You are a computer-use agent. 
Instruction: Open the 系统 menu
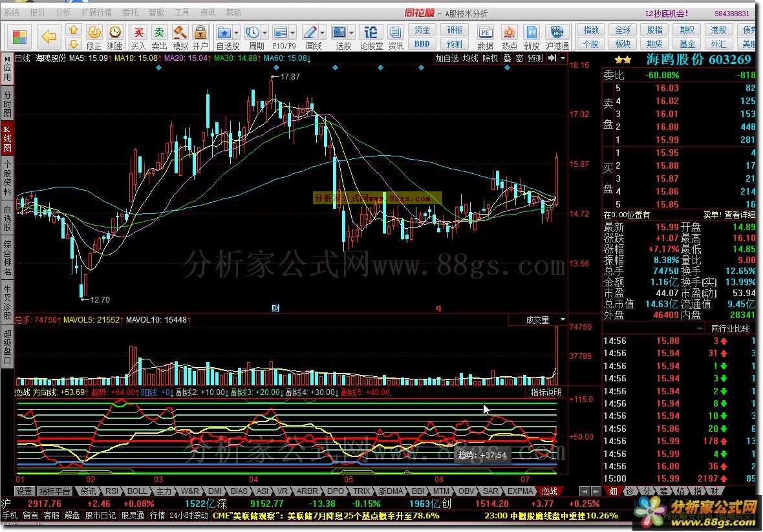(x=12, y=13)
